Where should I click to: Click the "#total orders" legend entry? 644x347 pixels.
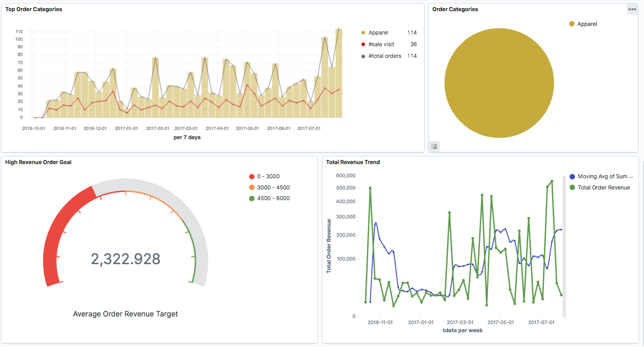[384, 56]
